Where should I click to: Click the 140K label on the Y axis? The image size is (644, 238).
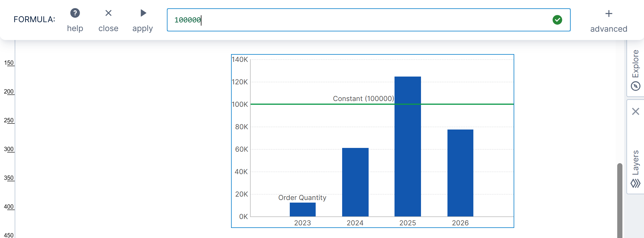240,60
